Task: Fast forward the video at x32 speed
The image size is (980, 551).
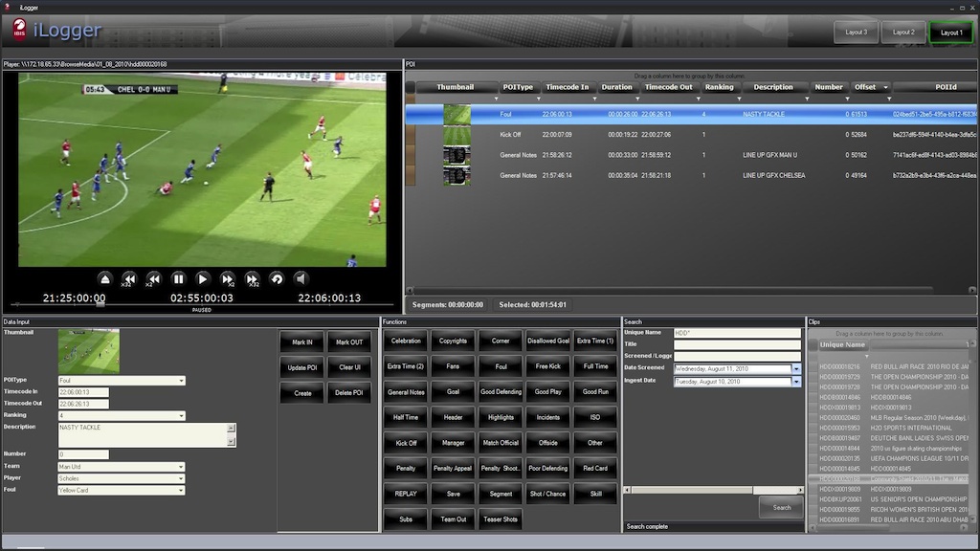Action: [x=252, y=279]
